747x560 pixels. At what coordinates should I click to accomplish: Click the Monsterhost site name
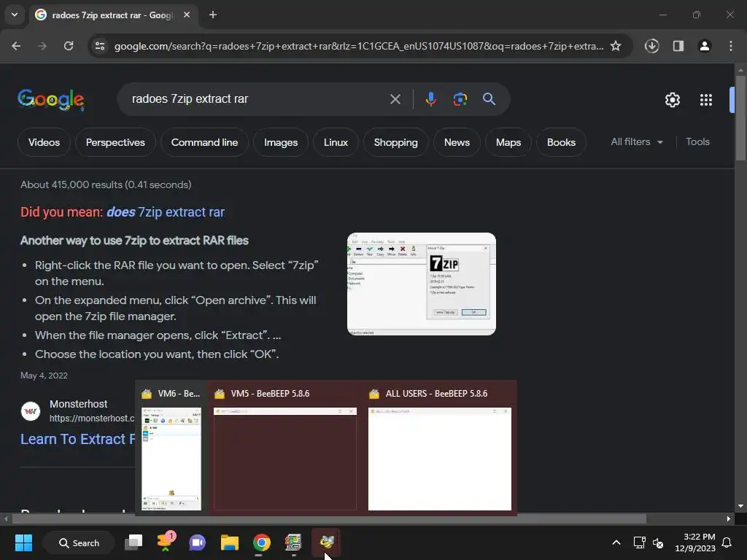coord(79,404)
